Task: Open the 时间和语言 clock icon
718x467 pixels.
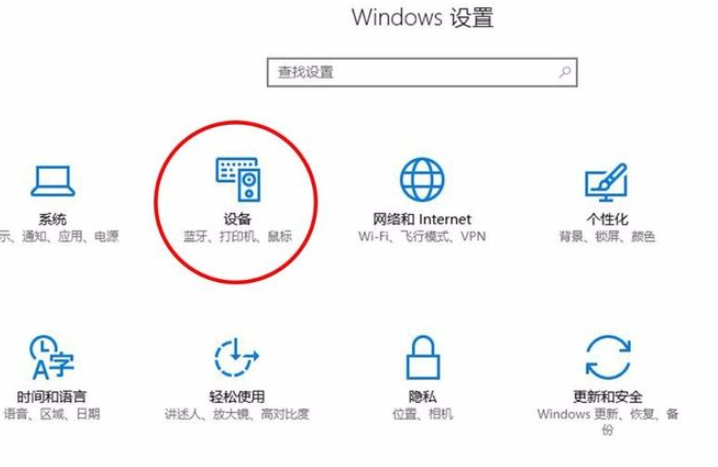Action: (51, 357)
